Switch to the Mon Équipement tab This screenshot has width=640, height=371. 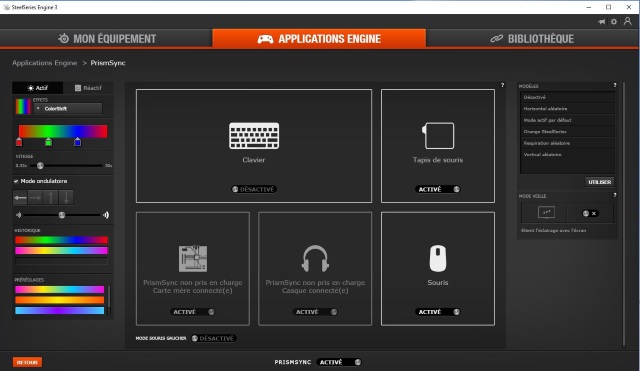tap(107, 39)
